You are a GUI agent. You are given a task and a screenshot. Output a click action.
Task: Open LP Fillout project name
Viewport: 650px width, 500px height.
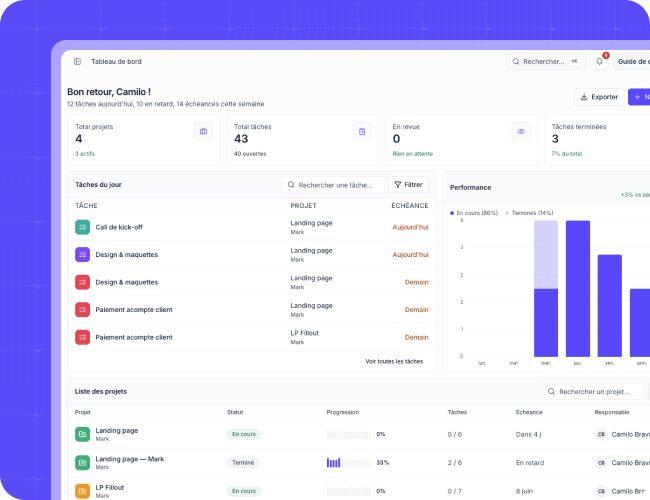[110, 487]
